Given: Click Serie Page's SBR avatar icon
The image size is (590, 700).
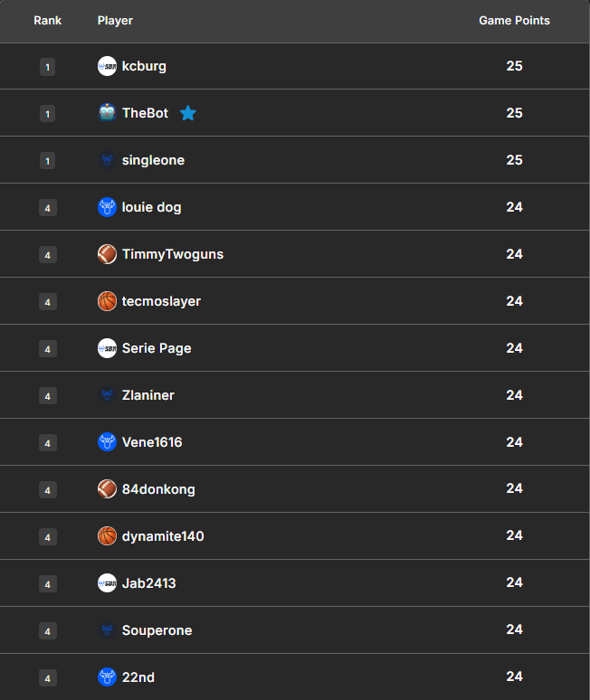Looking at the screenshot, I should click(107, 348).
